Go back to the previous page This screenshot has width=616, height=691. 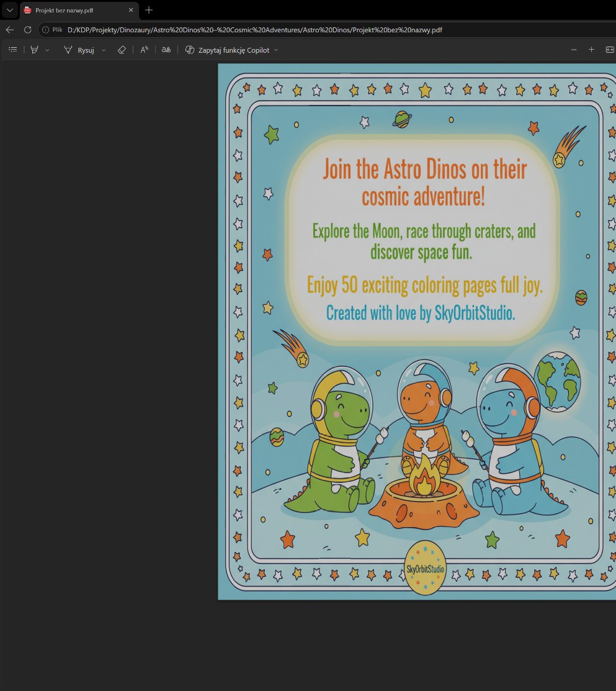[10, 30]
